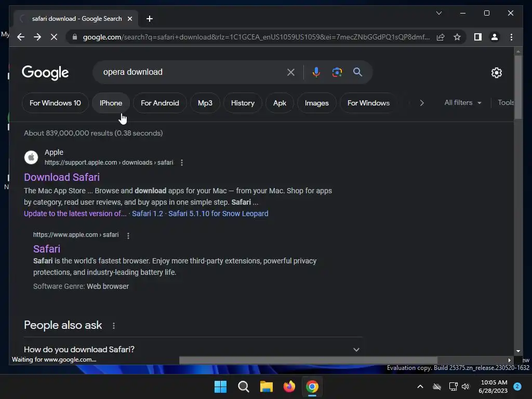The height and width of the screenshot is (399, 532).
Task: Start a search by voice
Action: (316, 72)
